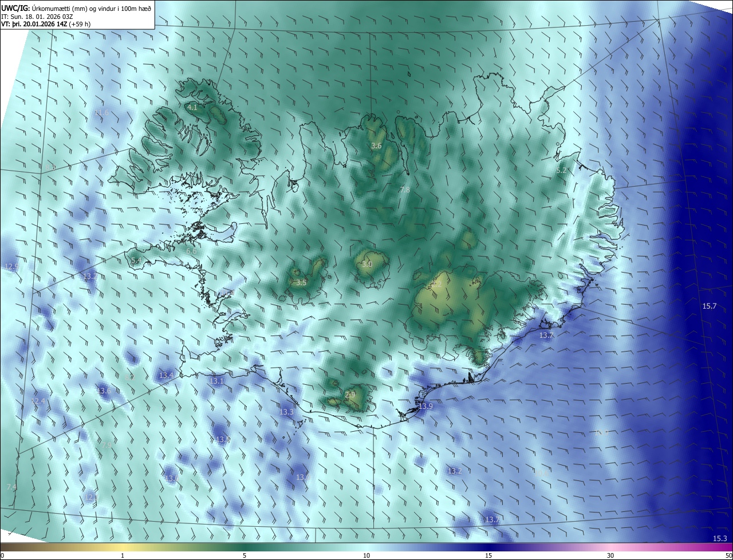The height and width of the screenshot is (560, 733).
Task: Click the 30 mark on the color legend
Action: pyautogui.click(x=610, y=555)
